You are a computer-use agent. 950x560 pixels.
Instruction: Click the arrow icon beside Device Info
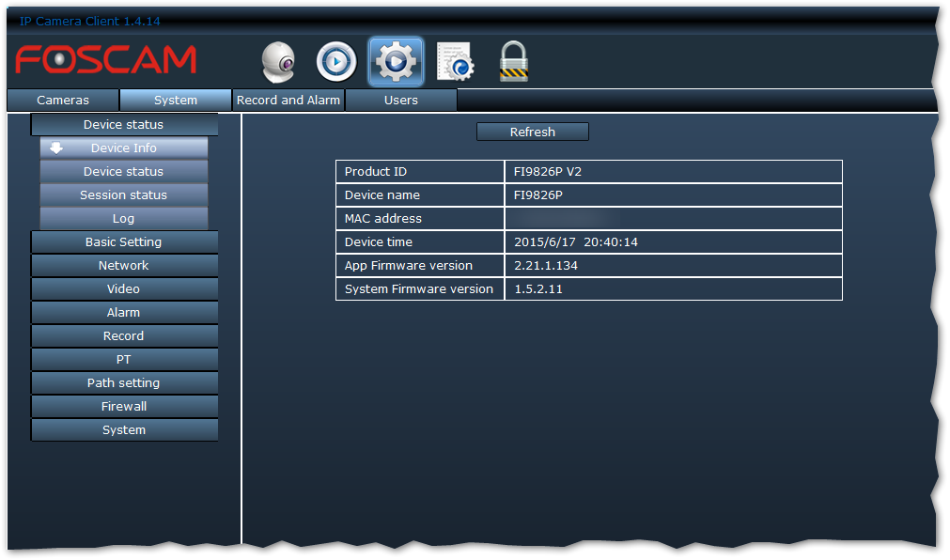[x=56, y=148]
